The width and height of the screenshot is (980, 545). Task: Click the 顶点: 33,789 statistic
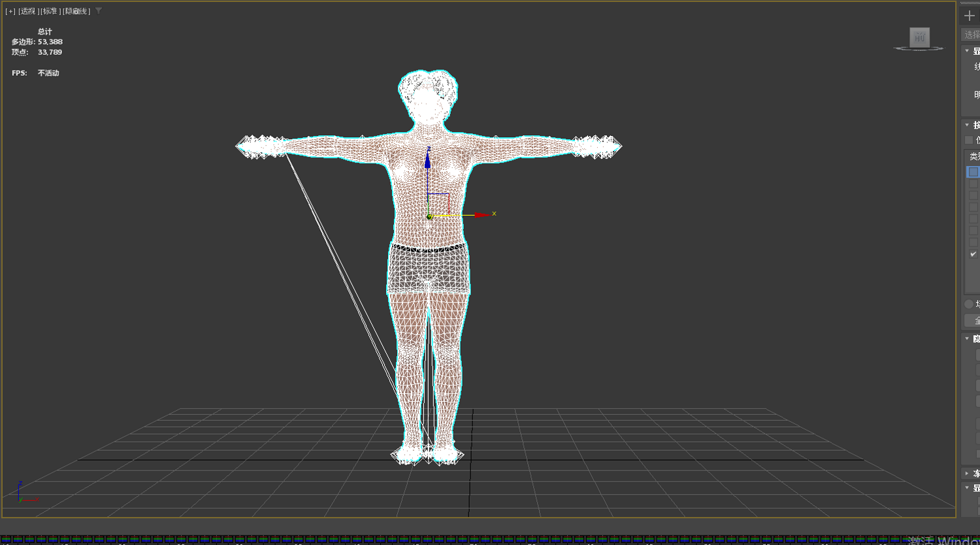[37, 52]
